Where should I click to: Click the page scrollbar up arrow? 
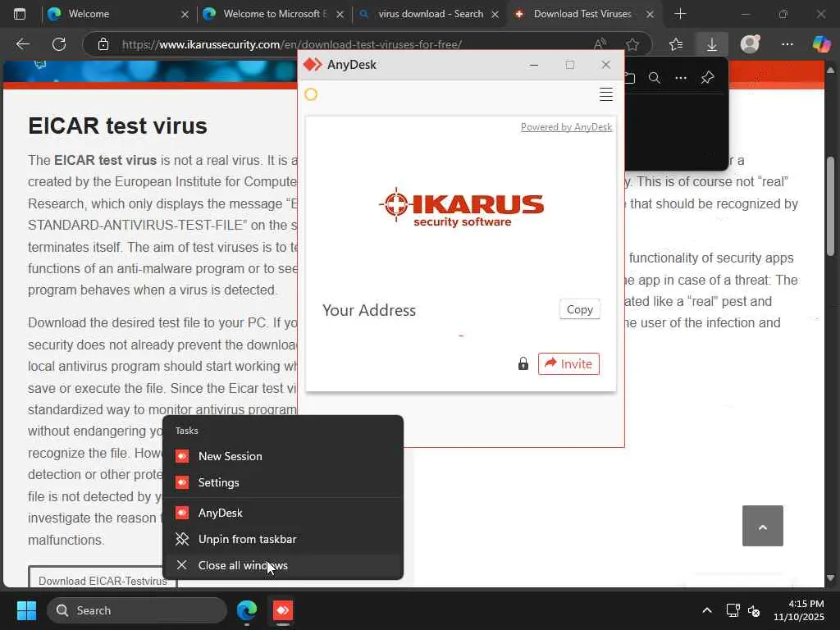click(831, 70)
